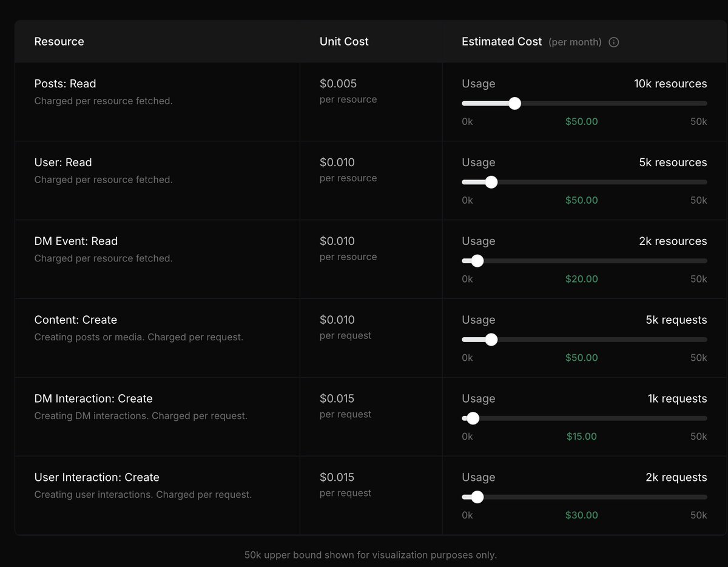Click the $50.00 estimate for Posts: Read

pyautogui.click(x=582, y=121)
